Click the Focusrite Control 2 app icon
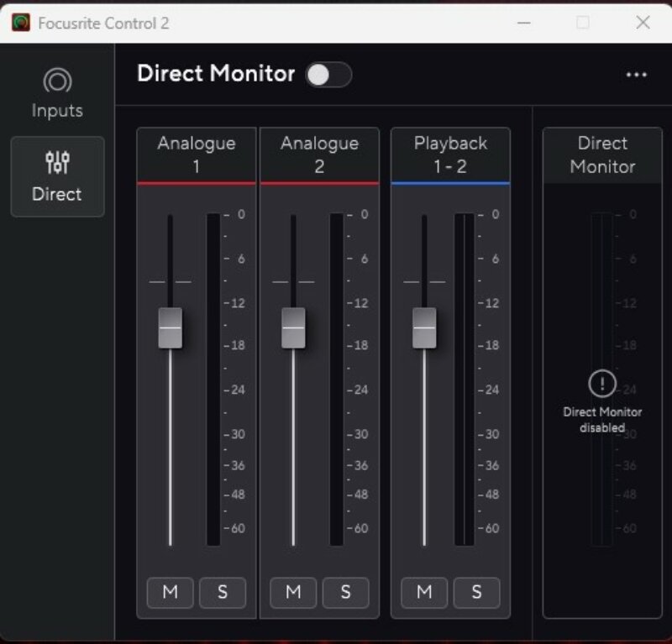This screenshot has height=644, width=672. pyautogui.click(x=21, y=23)
